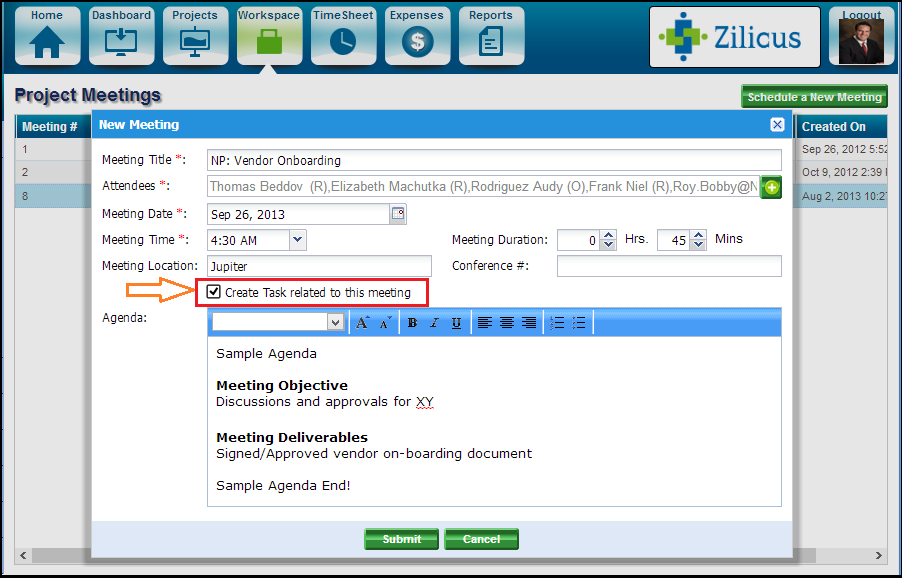Click Schedule a New Meeting button
Image resolution: width=902 pixels, height=578 pixels.
814,97
